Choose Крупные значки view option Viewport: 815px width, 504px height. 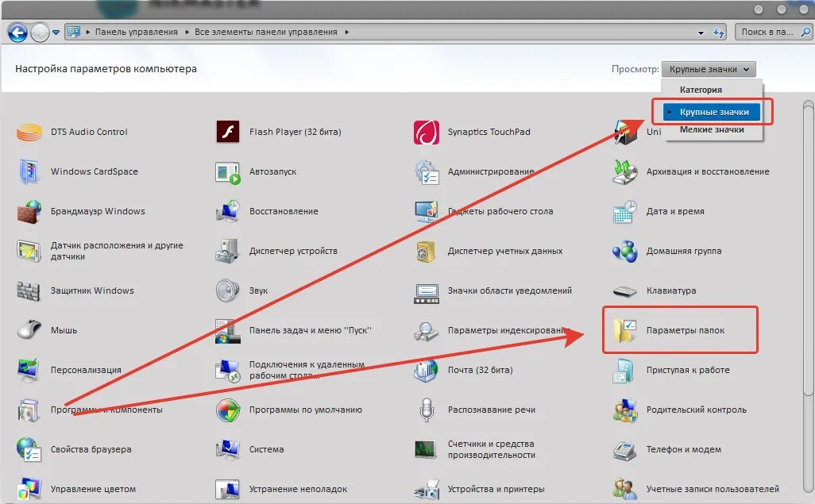point(712,112)
